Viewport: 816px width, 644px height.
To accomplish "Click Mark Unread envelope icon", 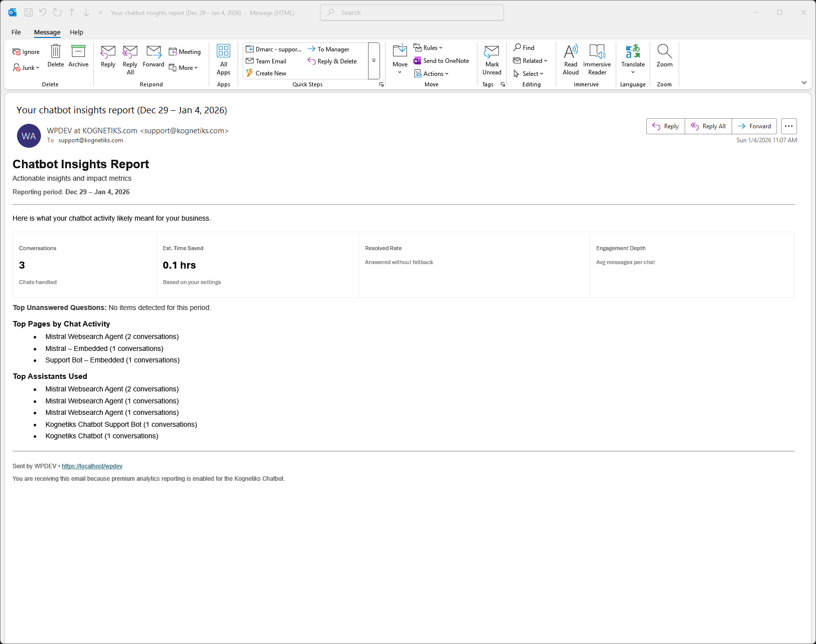I will (x=491, y=51).
